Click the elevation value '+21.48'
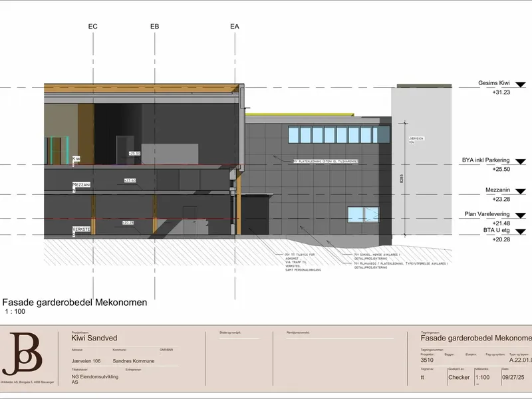The height and width of the screenshot is (399, 532). (x=501, y=223)
